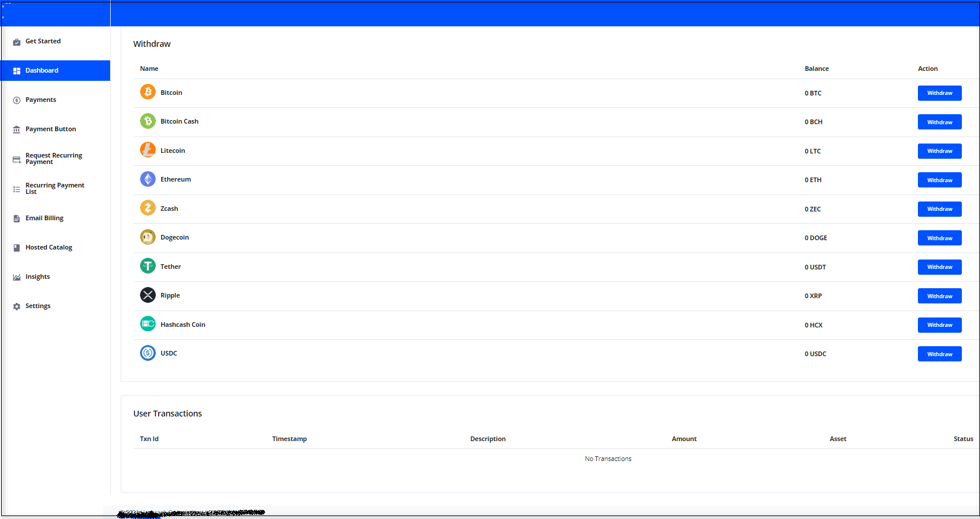Withdraw from the Bitcoin balance
This screenshot has width=980, height=519.
(x=939, y=93)
